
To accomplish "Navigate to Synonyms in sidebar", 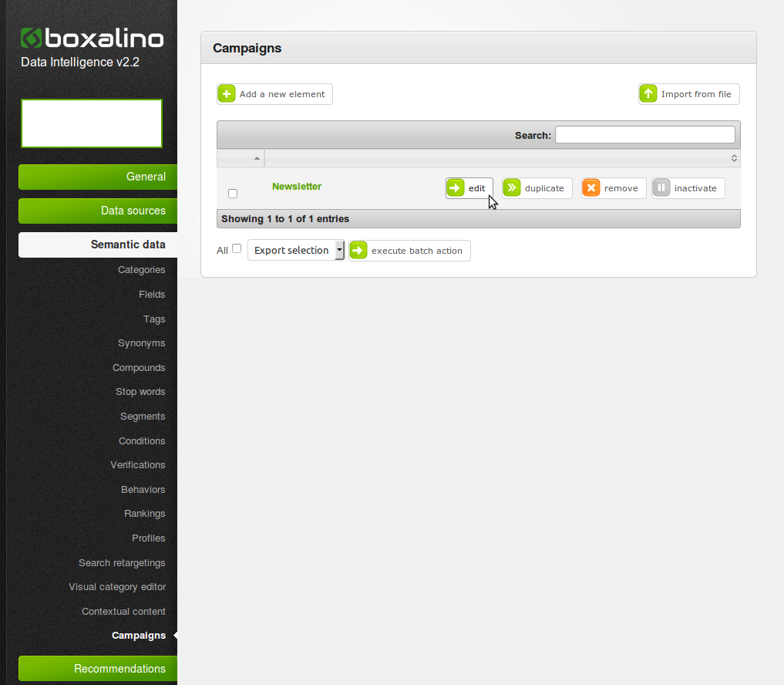I will tap(141, 343).
